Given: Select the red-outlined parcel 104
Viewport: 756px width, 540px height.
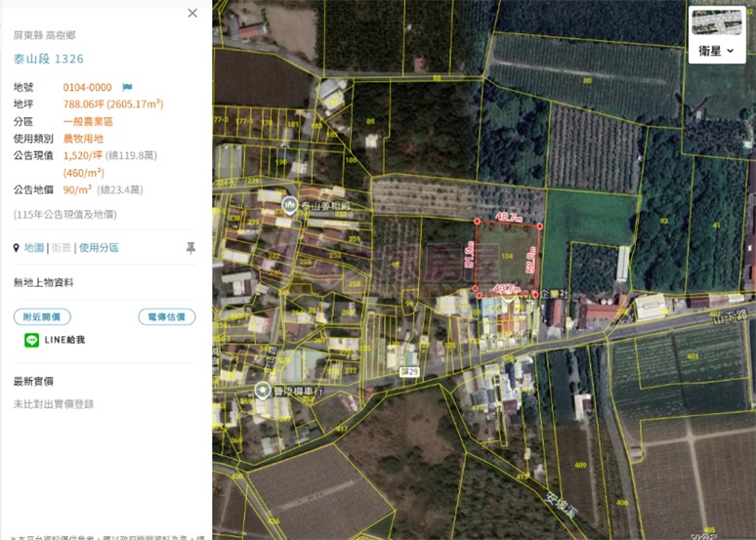Looking at the screenshot, I should pyautogui.click(x=506, y=257).
